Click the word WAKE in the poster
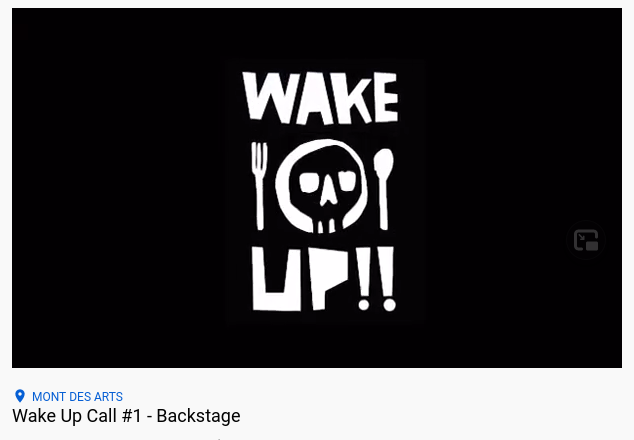 click(x=320, y=97)
